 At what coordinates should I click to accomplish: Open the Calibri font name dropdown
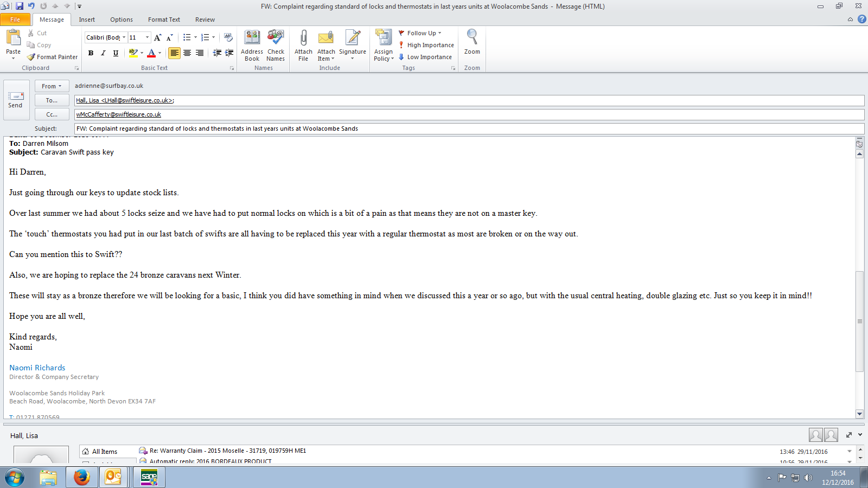click(x=124, y=37)
